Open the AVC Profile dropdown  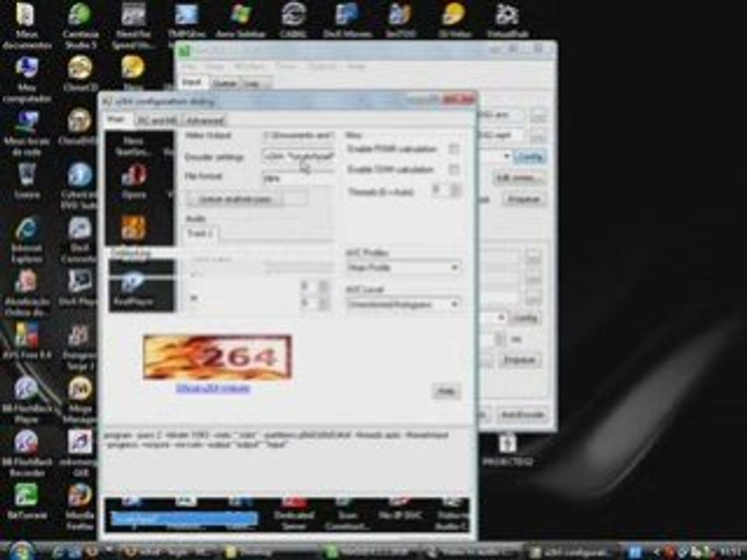coord(403,268)
